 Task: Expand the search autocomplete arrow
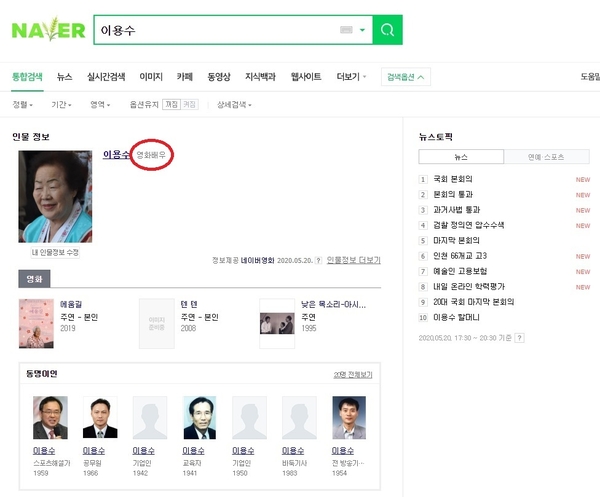(x=362, y=30)
